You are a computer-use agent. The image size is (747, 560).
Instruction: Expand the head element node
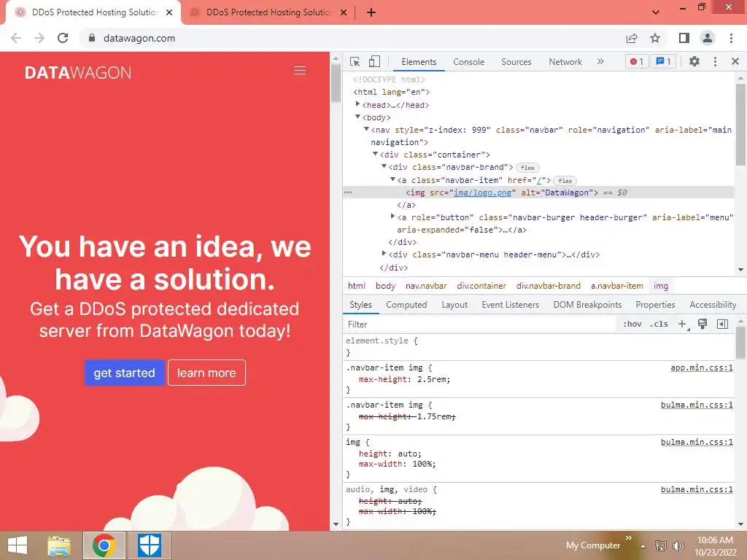click(357, 104)
